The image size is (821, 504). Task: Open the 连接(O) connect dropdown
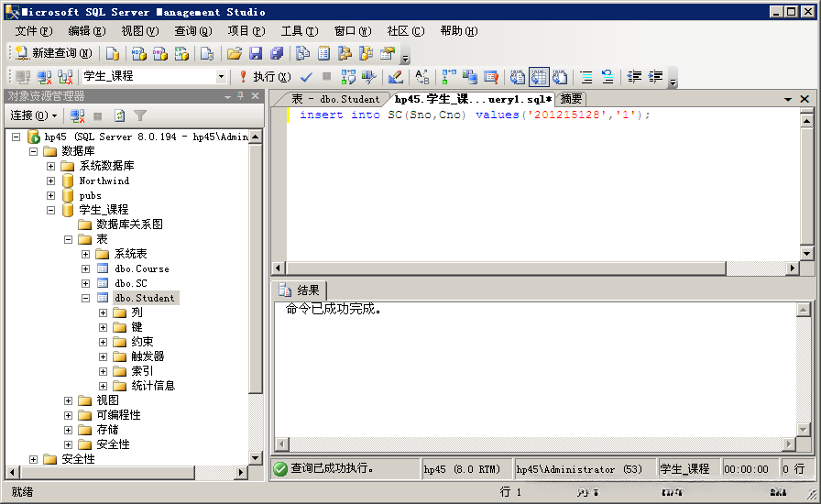click(34, 115)
